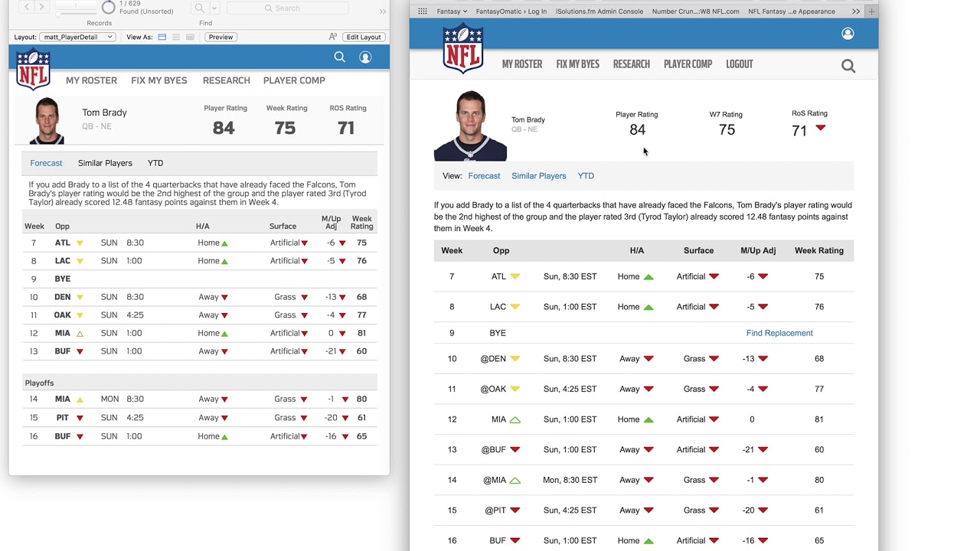Click the search magnifier in the FileMaker NFL header

click(x=340, y=57)
